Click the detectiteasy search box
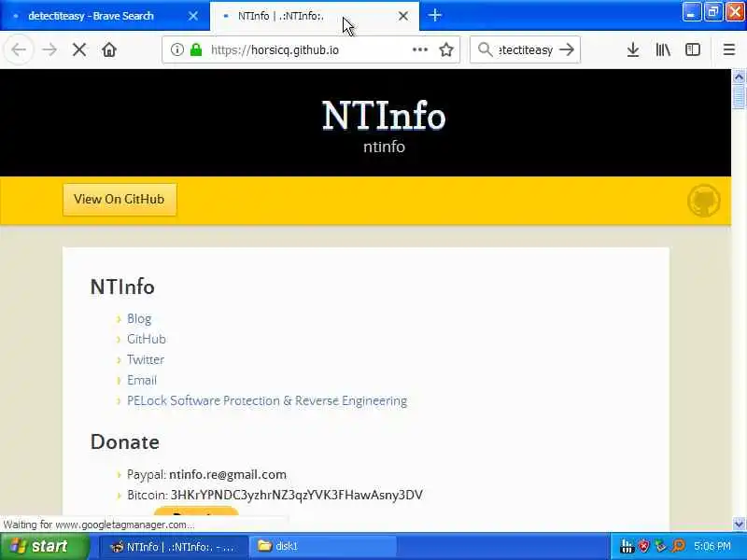Image resolution: width=747 pixels, height=560 pixels. pos(526,49)
